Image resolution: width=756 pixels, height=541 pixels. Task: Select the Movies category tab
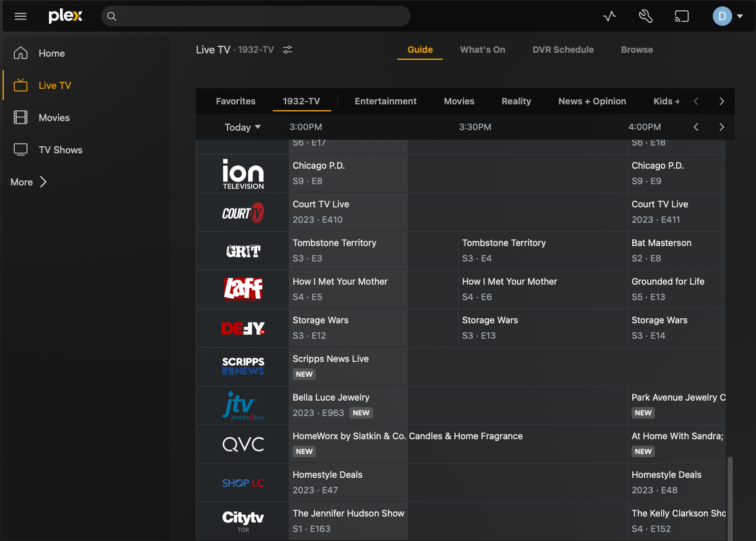pos(459,101)
